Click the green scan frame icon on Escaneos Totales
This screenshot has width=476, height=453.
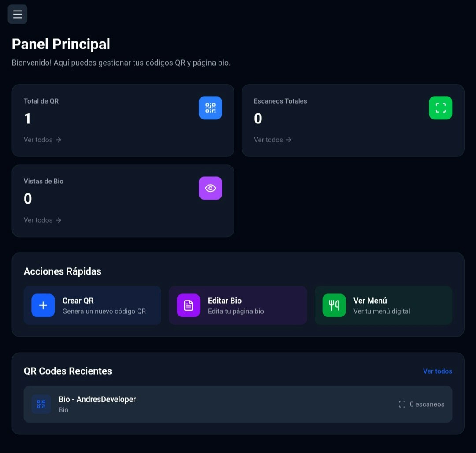click(x=440, y=108)
